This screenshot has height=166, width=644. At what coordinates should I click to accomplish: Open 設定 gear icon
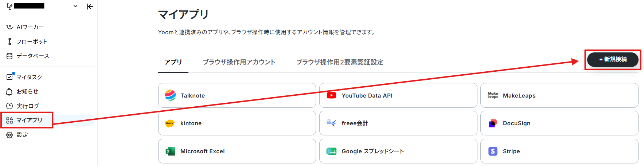[x=9, y=135]
